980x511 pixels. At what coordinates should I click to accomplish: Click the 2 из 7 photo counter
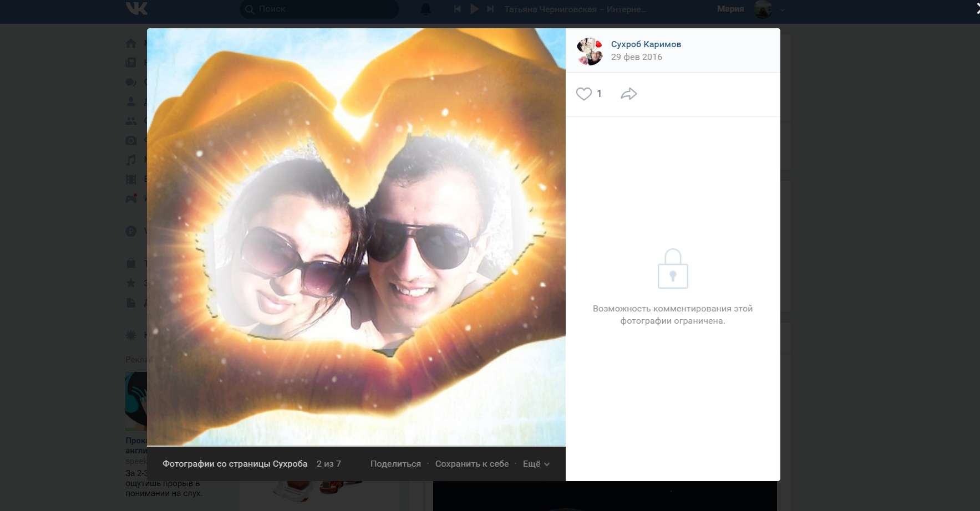pyautogui.click(x=329, y=464)
